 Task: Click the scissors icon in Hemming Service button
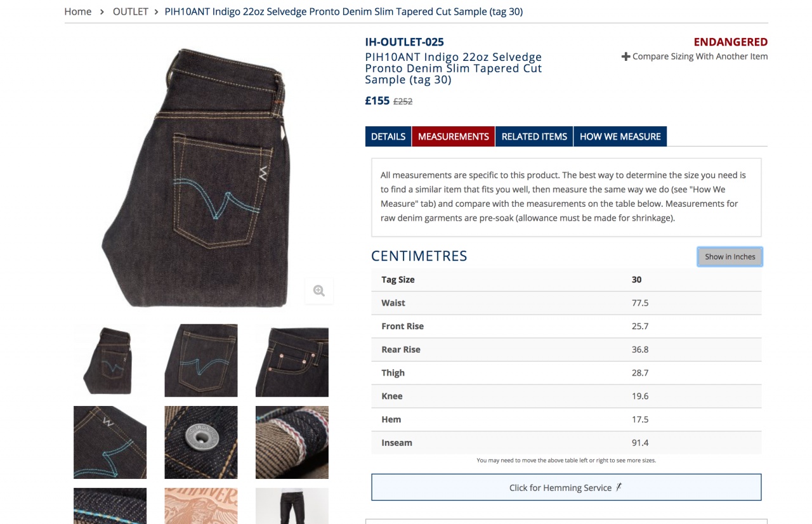point(619,487)
